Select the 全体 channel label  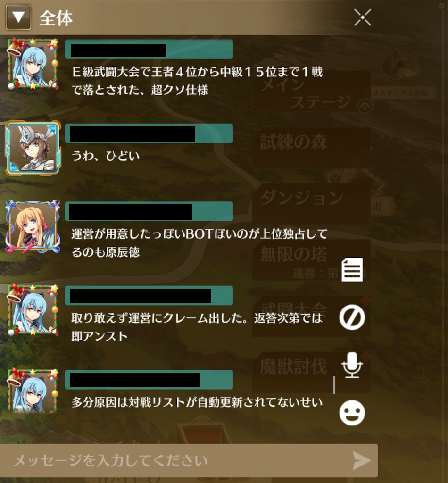(56, 18)
